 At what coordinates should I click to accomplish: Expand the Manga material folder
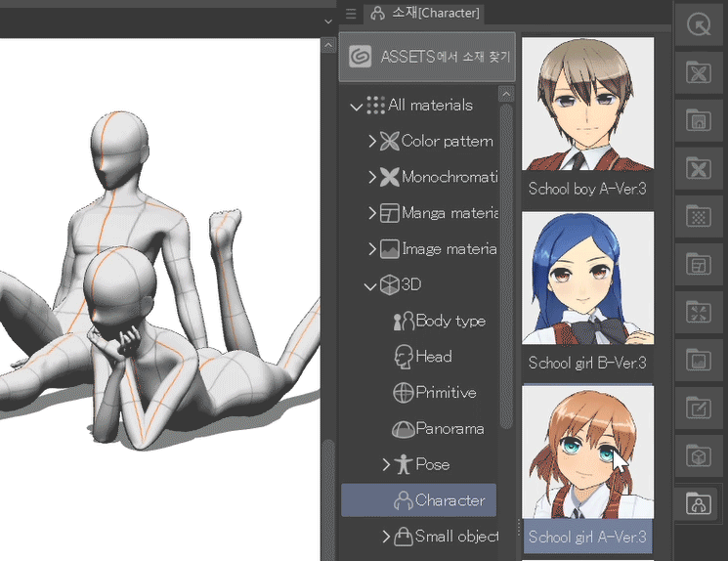coord(372,213)
